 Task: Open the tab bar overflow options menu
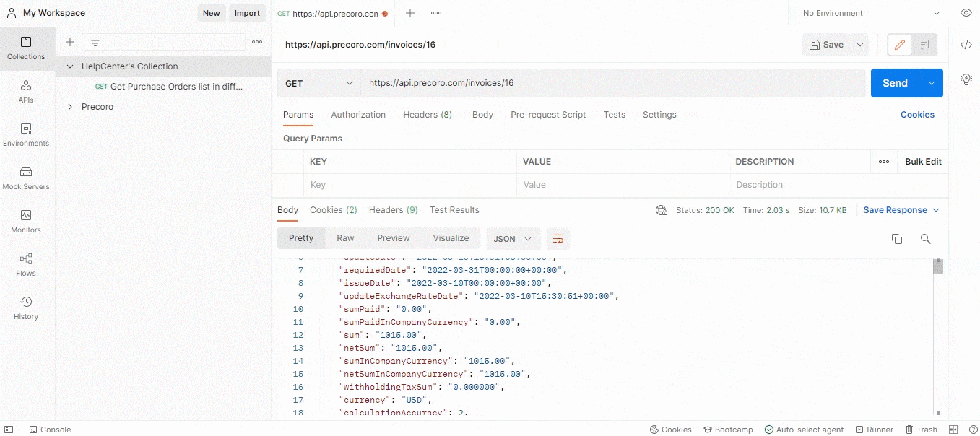click(x=436, y=13)
